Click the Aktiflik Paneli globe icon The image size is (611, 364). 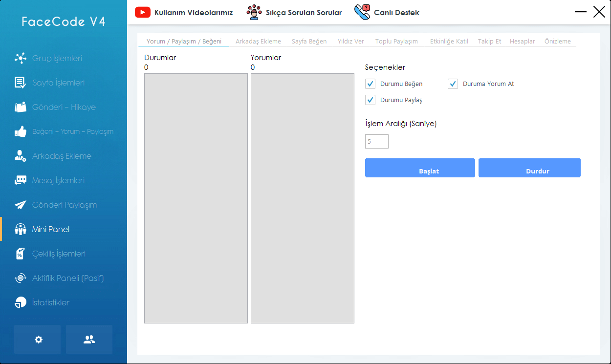pos(21,278)
